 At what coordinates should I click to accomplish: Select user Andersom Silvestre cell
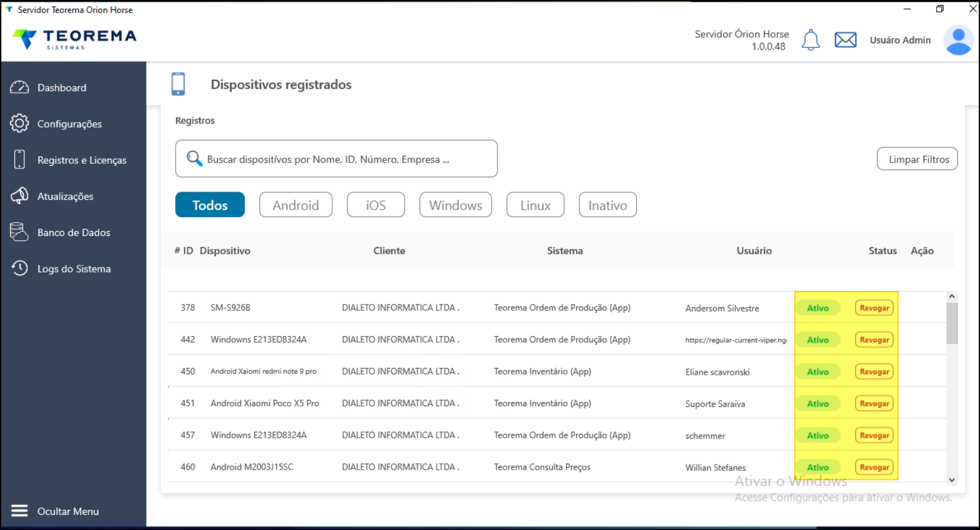722,308
